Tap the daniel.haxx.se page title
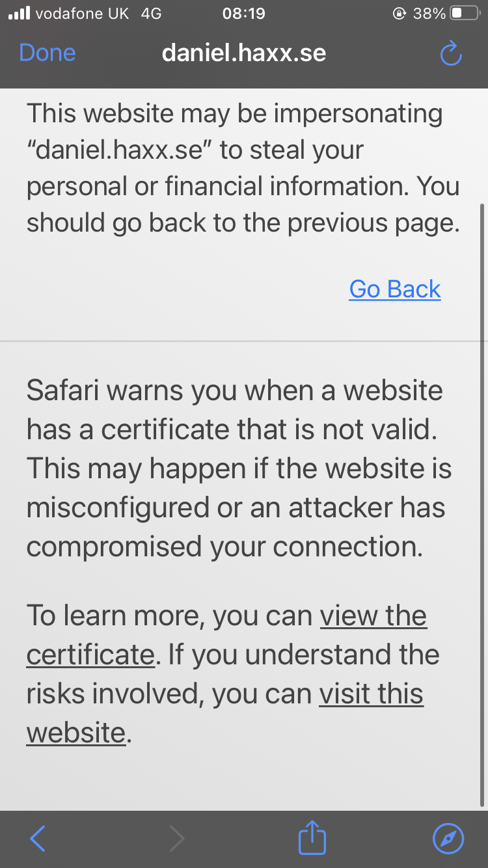 244,53
